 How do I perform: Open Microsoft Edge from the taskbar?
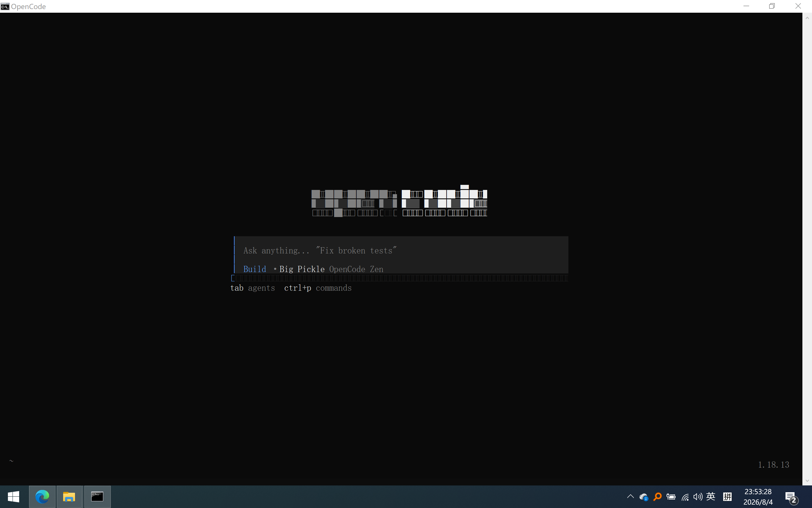coord(42,497)
